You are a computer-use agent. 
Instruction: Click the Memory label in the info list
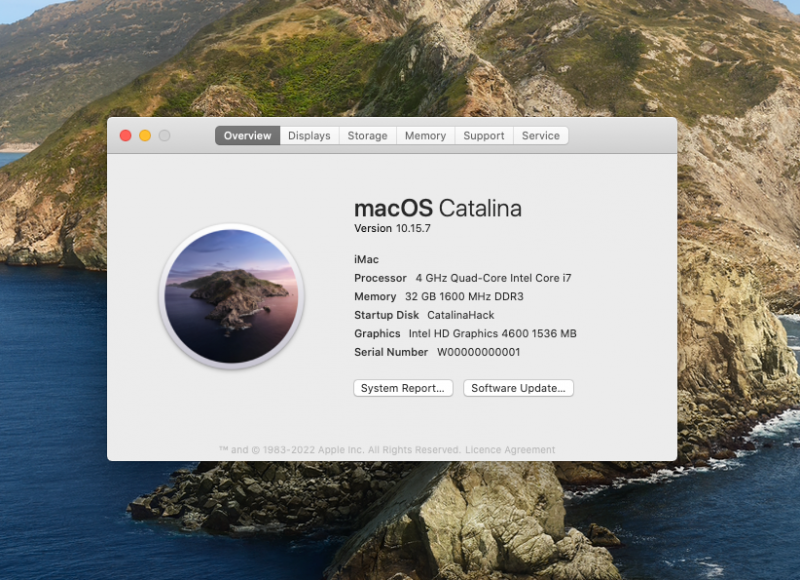(x=375, y=297)
